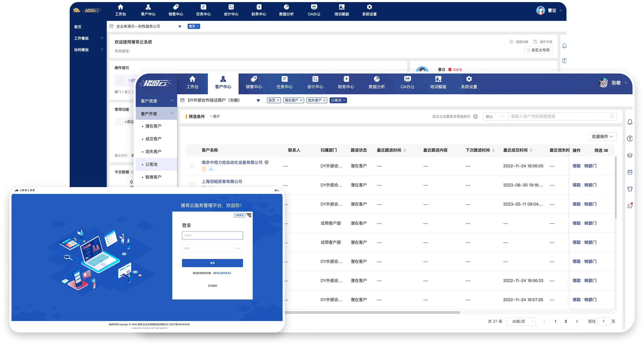644x345 pixels.
Task: Open 销售中心 in the 曹议 back window
Action: coord(176,10)
